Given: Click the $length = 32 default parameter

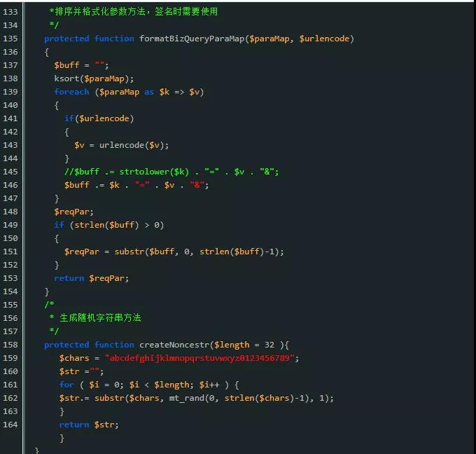Looking at the screenshot, I should click(244, 345).
